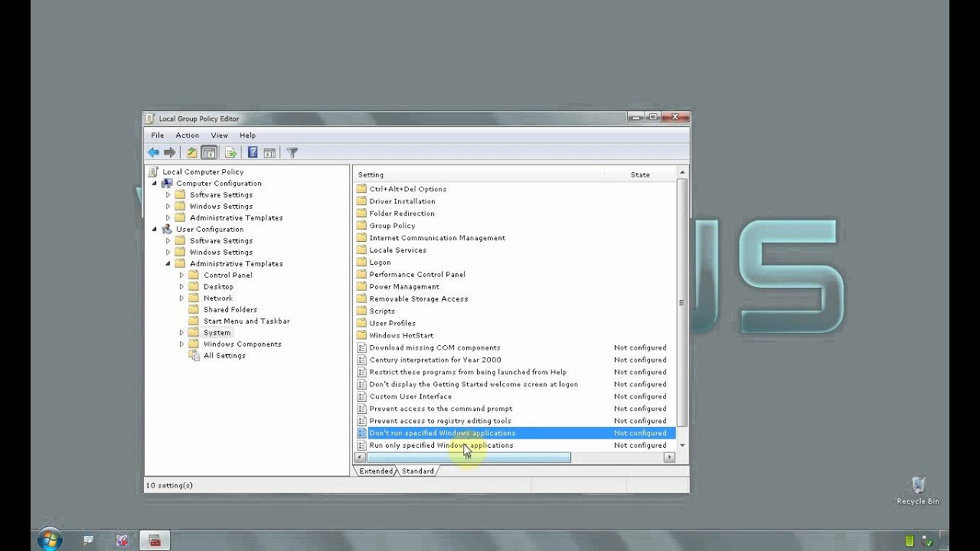This screenshot has height=551, width=980.
Task: Expand Software Settings under Computer Configuration
Action: pyautogui.click(x=168, y=194)
